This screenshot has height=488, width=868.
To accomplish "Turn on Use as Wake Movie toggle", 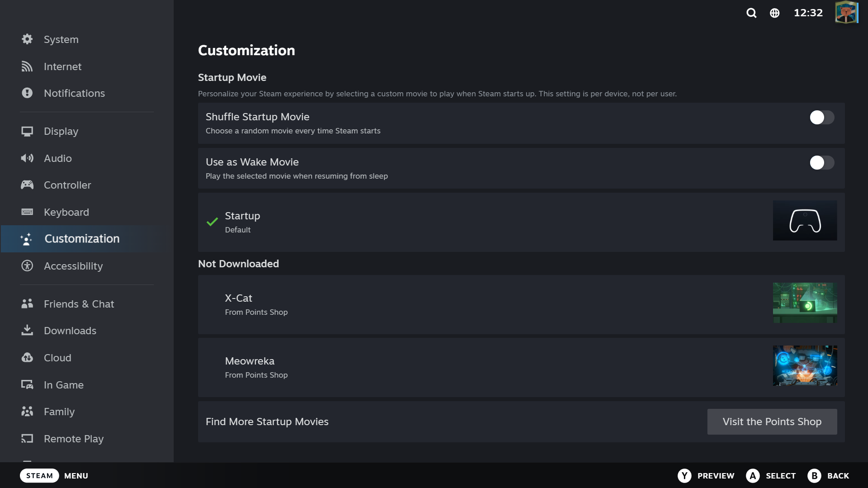I will 822,163.
